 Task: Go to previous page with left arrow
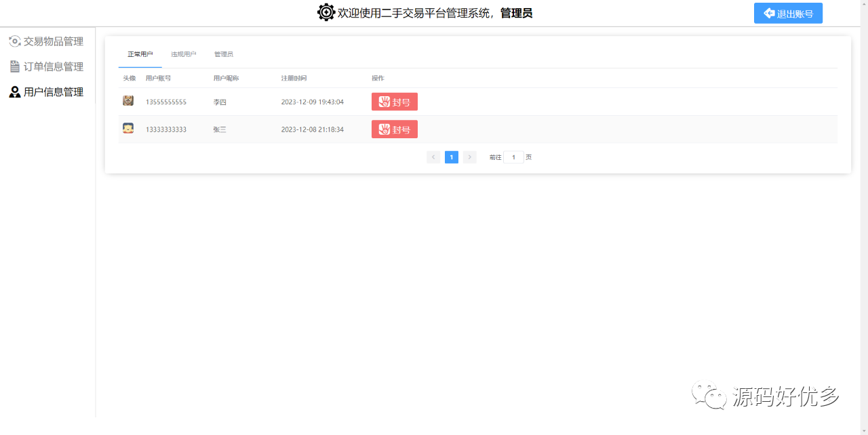click(x=433, y=157)
